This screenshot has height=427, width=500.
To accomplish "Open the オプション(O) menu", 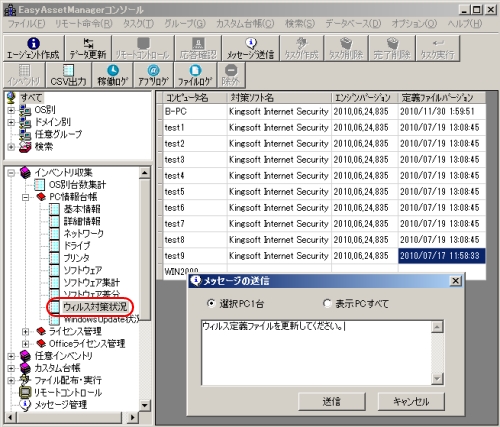I will click(414, 24).
